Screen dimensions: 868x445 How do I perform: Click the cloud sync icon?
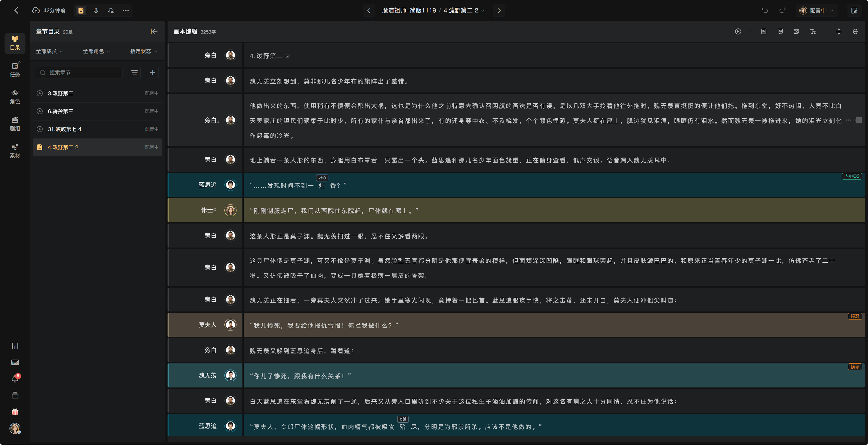pyautogui.click(x=36, y=10)
